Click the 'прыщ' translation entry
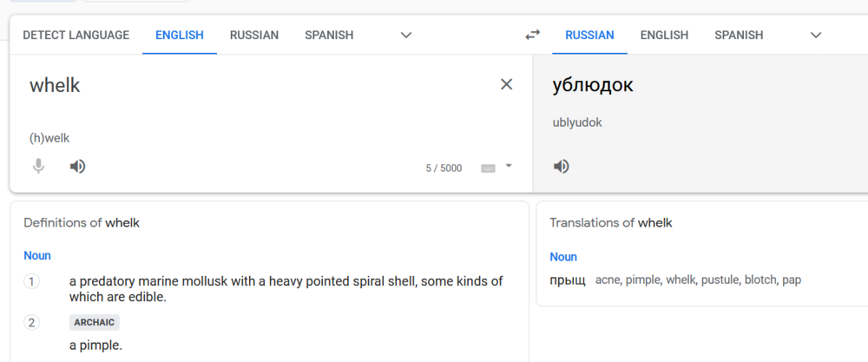This screenshot has width=868, height=362. tap(568, 280)
